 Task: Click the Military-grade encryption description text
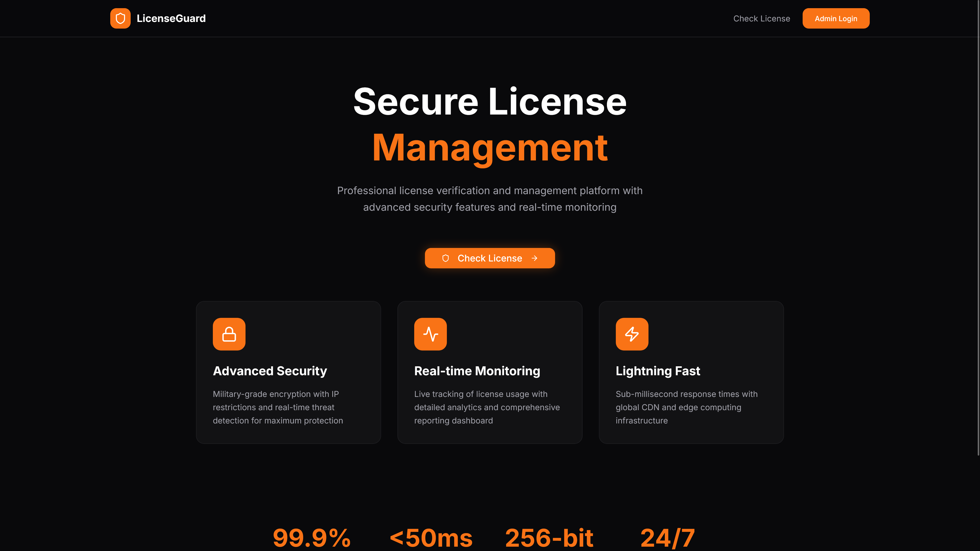[278, 407]
